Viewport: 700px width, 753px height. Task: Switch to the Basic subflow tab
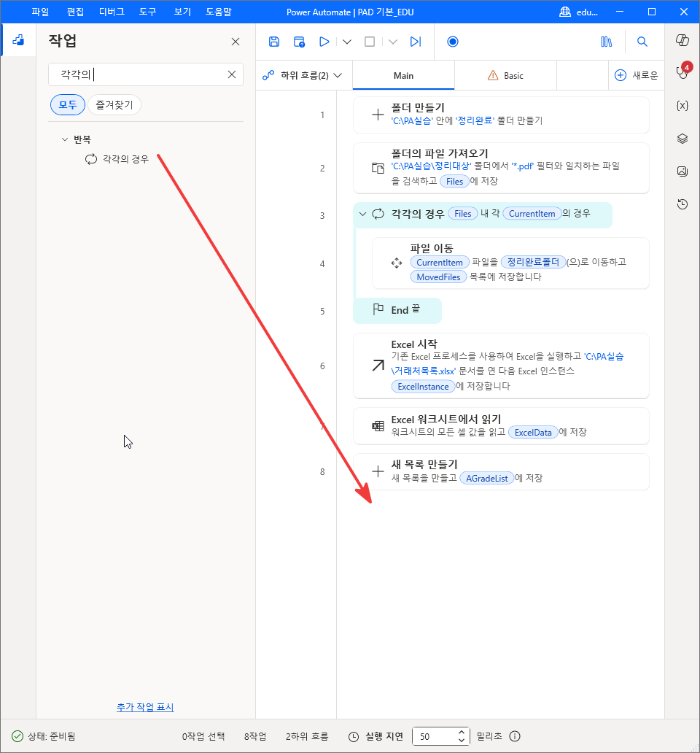tap(506, 75)
